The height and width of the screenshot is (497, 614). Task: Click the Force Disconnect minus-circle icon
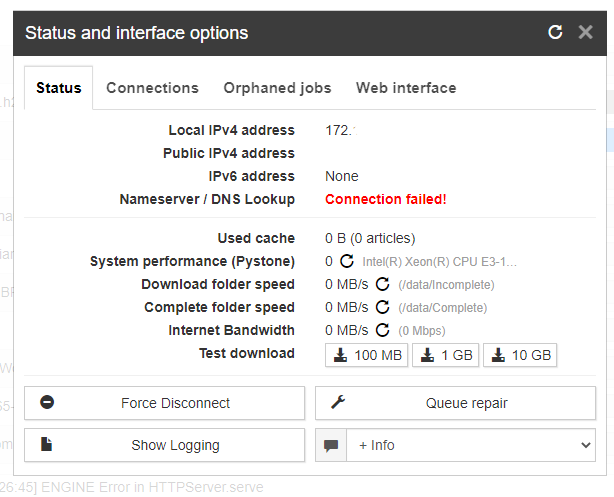(x=47, y=402)
